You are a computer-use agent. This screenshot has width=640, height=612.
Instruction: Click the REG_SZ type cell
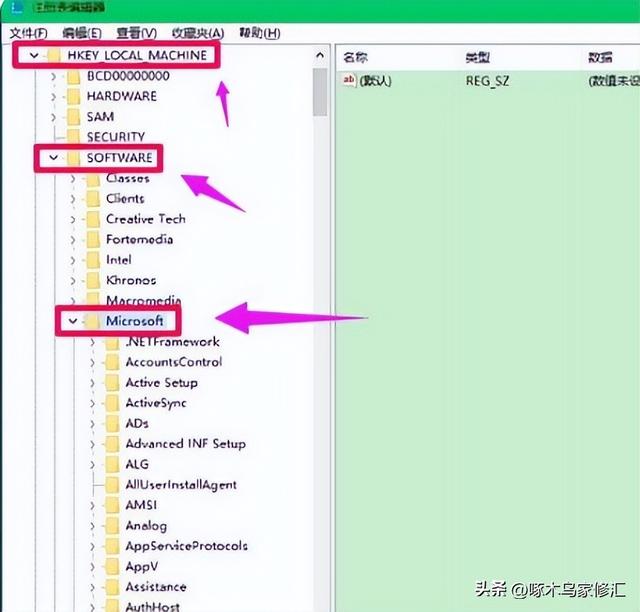(487, 81)
